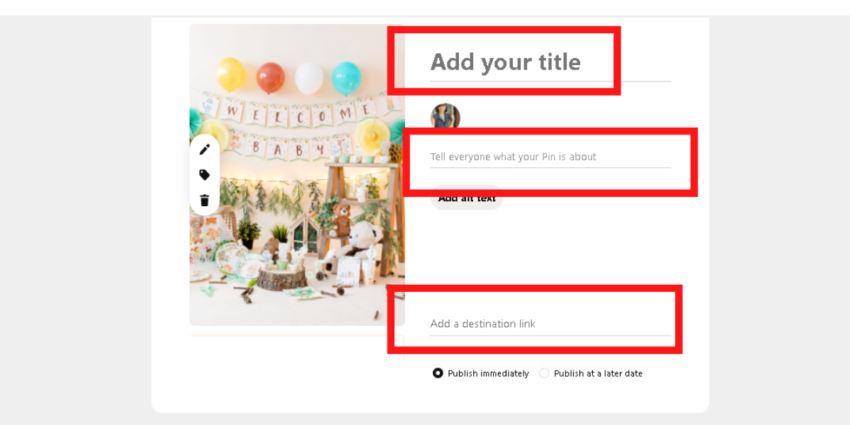
Task: Click the pencil edit icon on the Pin image
Action: pos(205,149)
